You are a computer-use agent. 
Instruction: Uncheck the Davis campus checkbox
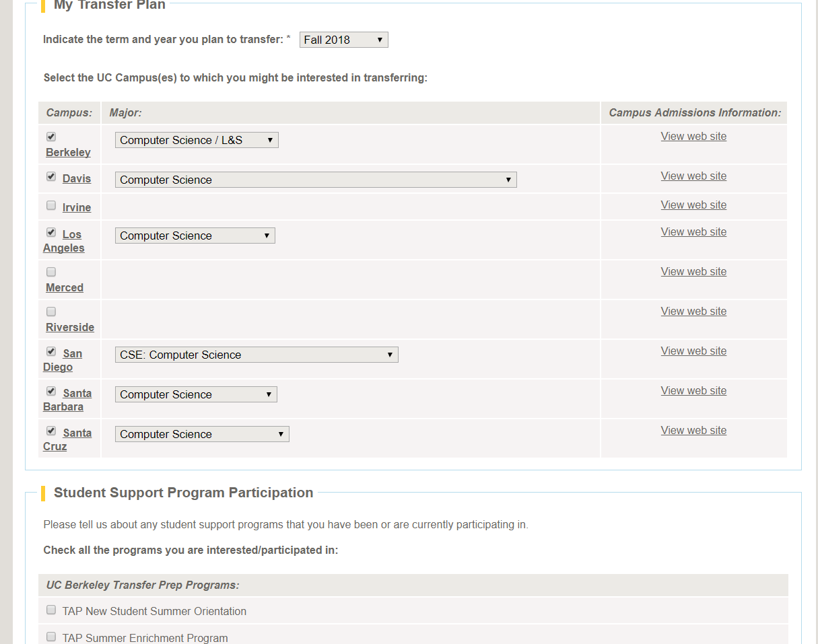[51, 176]
